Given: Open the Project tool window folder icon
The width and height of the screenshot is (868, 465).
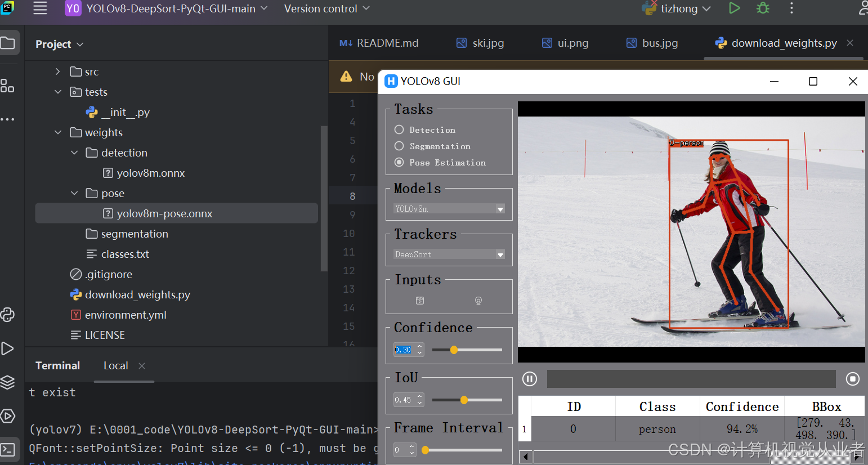Looking at the screenshot, I should point(8,43).
